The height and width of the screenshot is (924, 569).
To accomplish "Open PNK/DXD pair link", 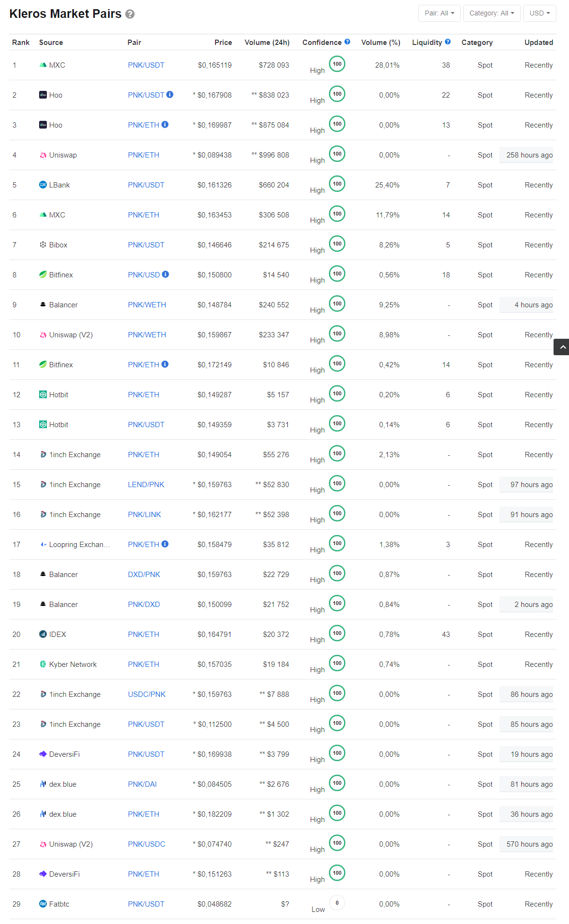I will click(144, 605).
